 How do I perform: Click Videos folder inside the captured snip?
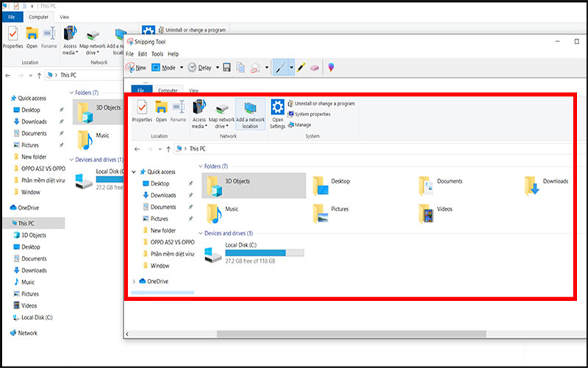436,213
